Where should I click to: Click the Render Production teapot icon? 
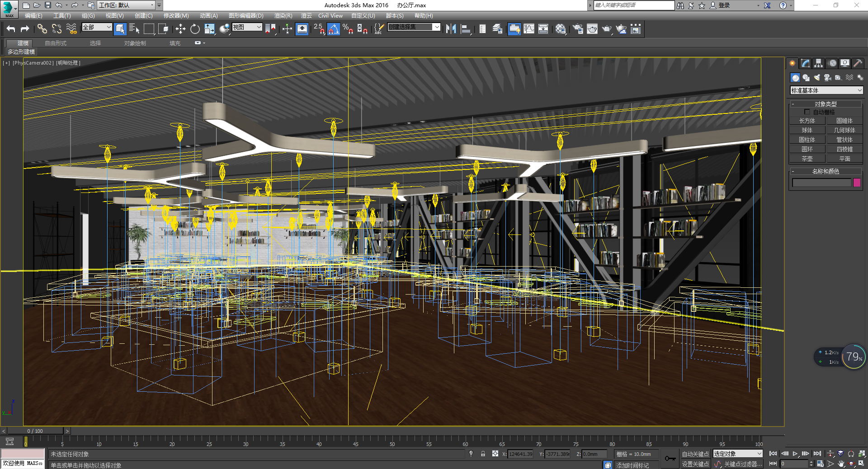coord(606,29)
